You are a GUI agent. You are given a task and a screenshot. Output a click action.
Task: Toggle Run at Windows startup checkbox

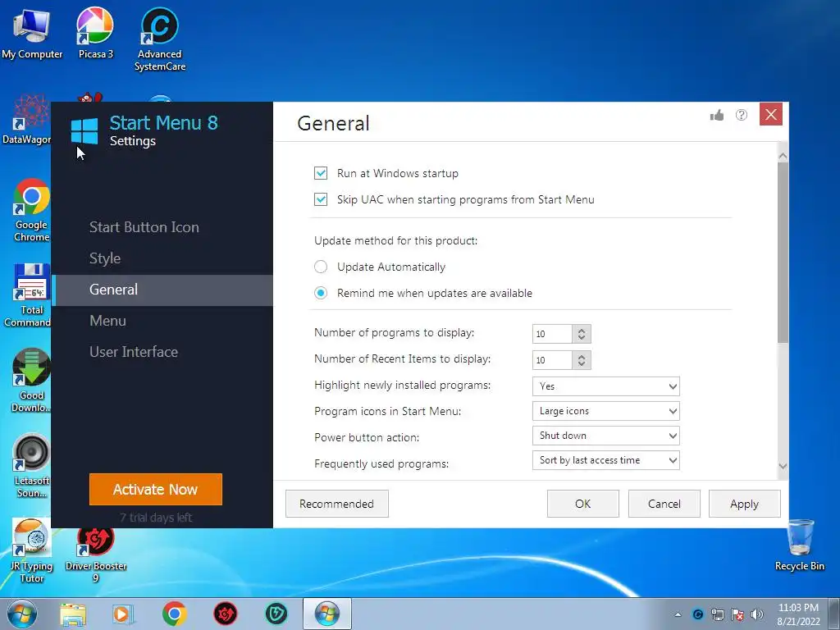coord(321,173)
